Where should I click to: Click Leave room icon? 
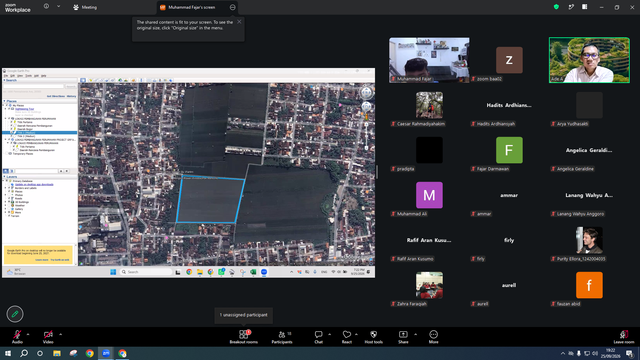pos(624,337)
